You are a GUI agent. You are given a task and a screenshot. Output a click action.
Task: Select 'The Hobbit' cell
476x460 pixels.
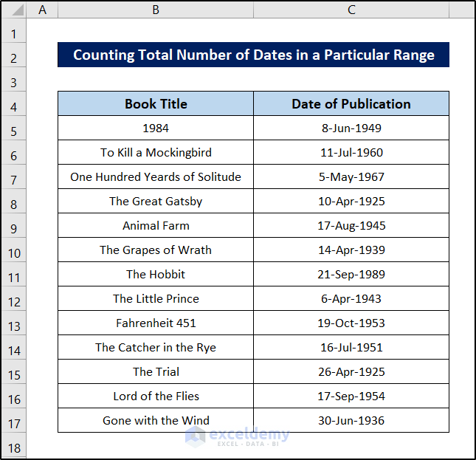[x=156, y=274]
